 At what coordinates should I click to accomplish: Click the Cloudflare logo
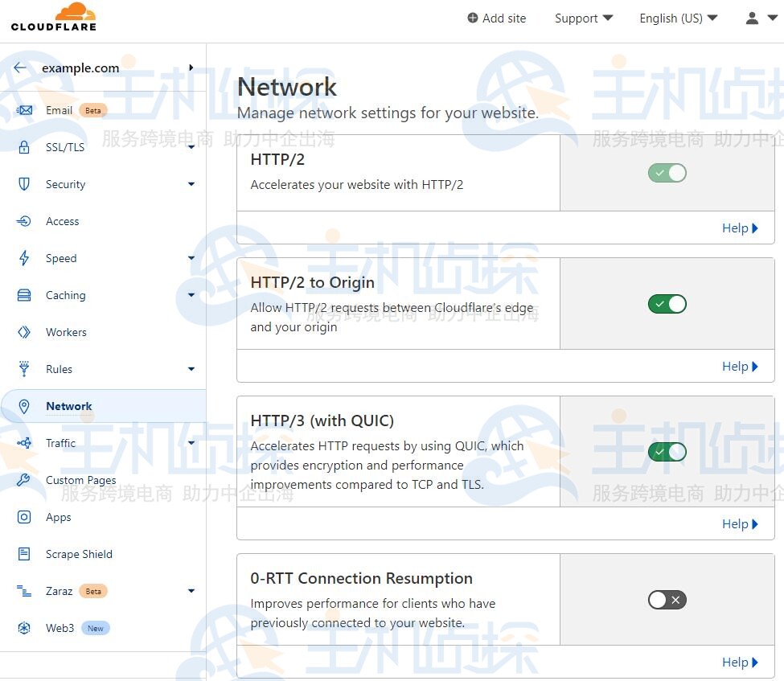click(x=53, y=18)
